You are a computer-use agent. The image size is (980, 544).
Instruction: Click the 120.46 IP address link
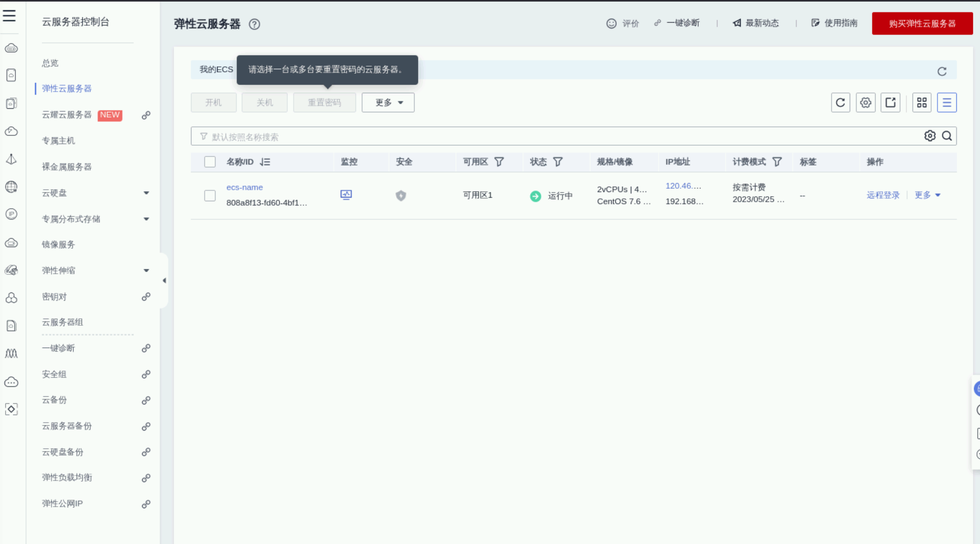click(684, 186)
